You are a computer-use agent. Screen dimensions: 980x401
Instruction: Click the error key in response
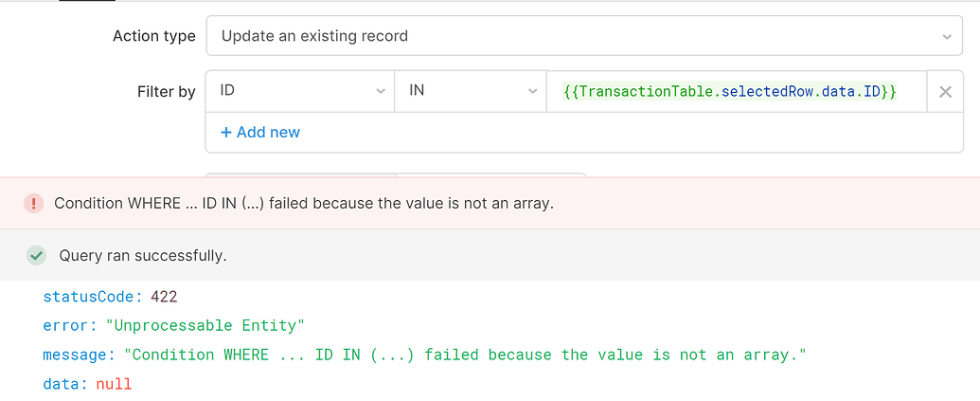coord(67,325)
